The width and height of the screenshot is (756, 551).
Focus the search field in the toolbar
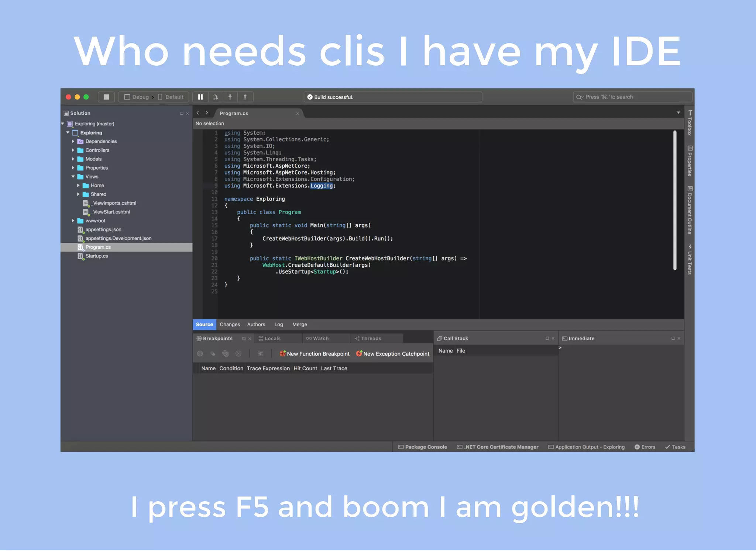coord(632,97)
